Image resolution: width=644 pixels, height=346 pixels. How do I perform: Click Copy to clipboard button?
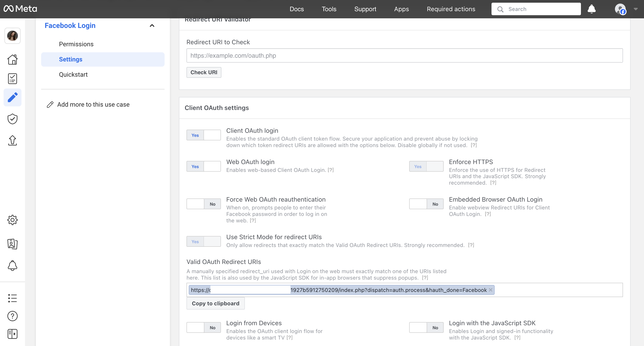[x=216, y=303]
